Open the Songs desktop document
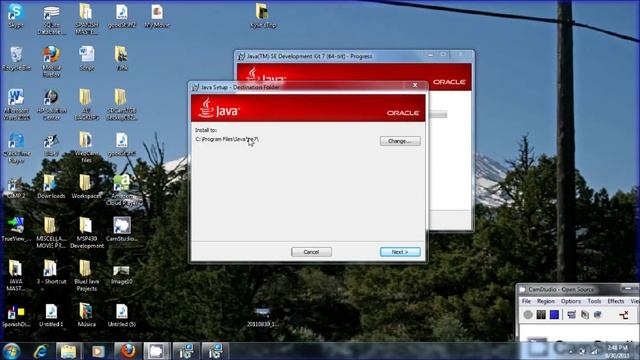This screenshot has width=640, height=360. click(86, 58)
